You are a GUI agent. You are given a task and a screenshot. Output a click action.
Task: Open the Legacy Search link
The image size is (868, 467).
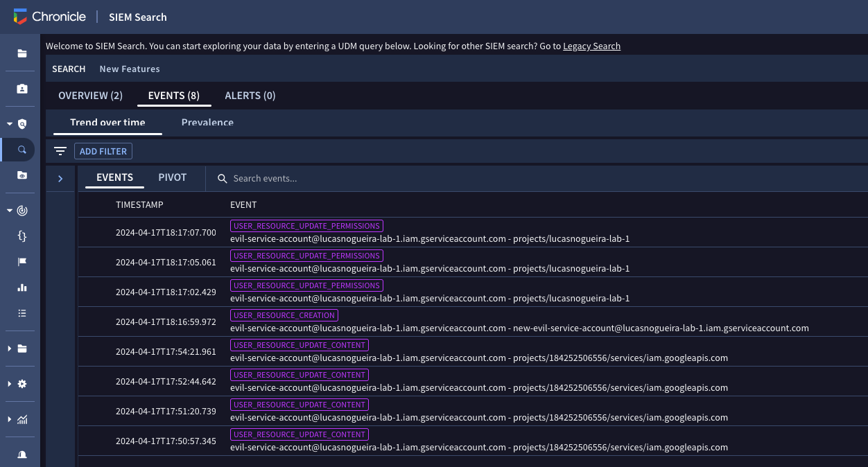(x=591, y=46)
